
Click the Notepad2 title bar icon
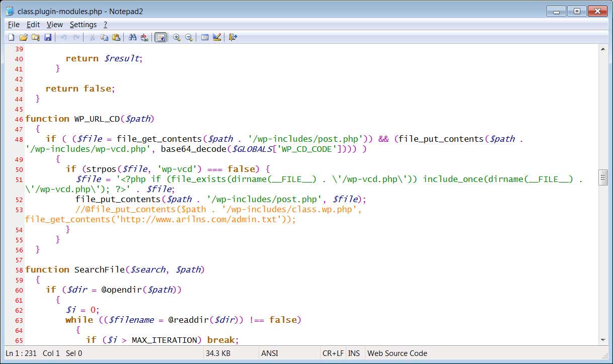tap(10, 11)
